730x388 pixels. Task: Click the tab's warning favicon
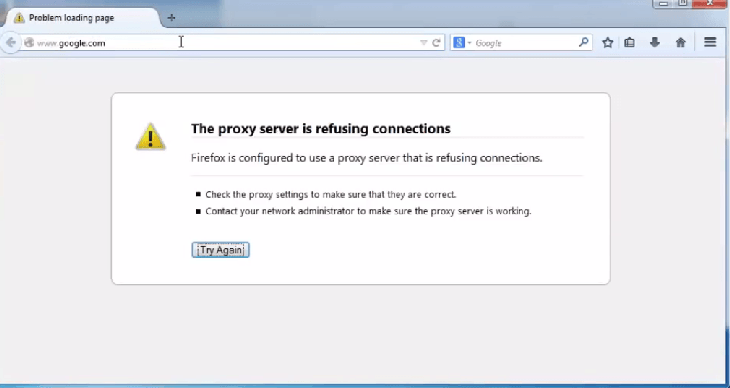pos(19,18)
